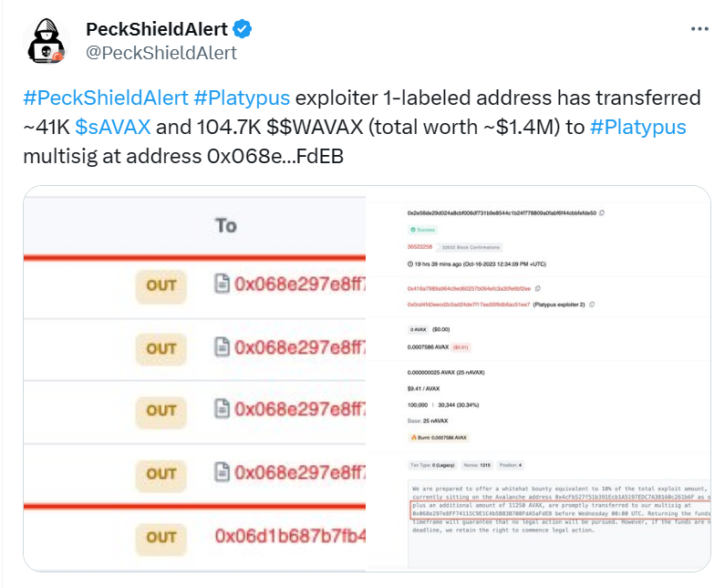725x588 pixels.
Task: Open the #Platypus hashtag before 'exploiter'
Action: coord(242,98)
